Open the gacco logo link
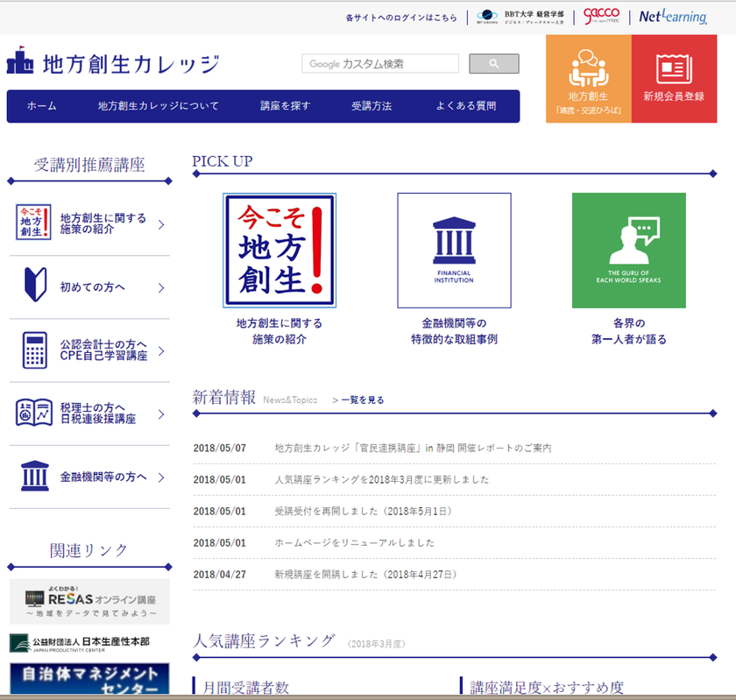Viewport: 736px width, 700px height. (601, 16)
